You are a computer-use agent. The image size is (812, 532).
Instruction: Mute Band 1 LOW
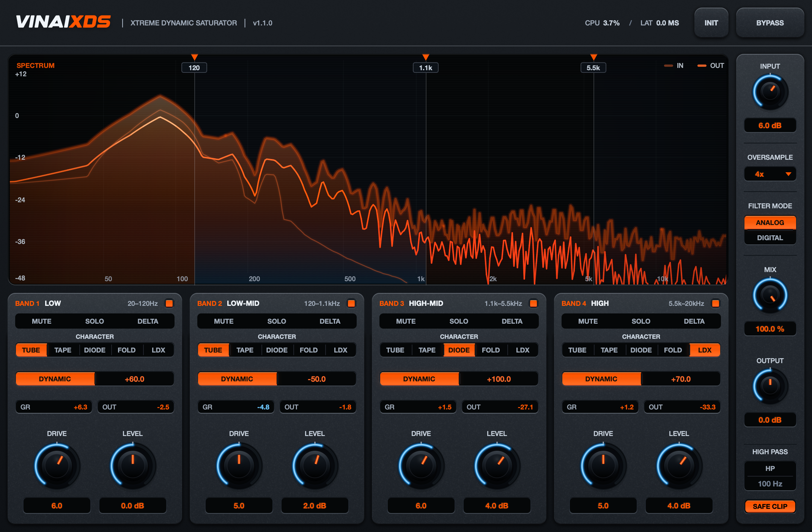click(x=42, y=321)
